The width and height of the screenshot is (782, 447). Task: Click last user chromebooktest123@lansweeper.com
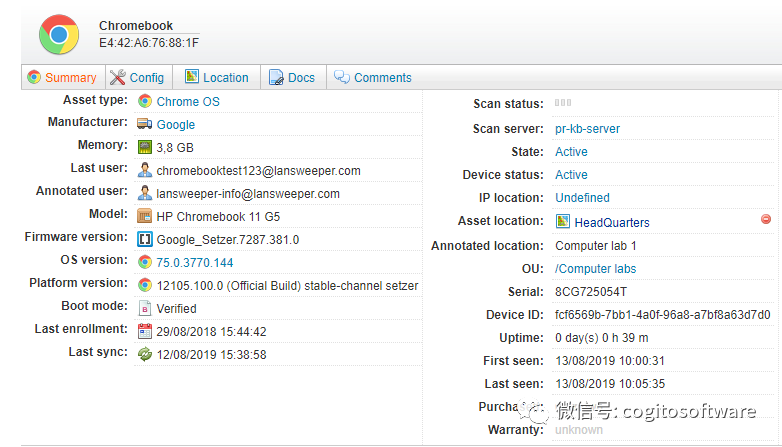coord(258,171)
